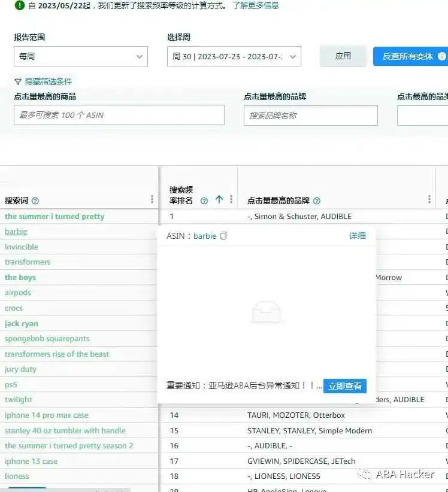Screen dimensions: 448x492
Task: Click the barbie link in popup
Action: pyautogui.click(x=205, y=236)
